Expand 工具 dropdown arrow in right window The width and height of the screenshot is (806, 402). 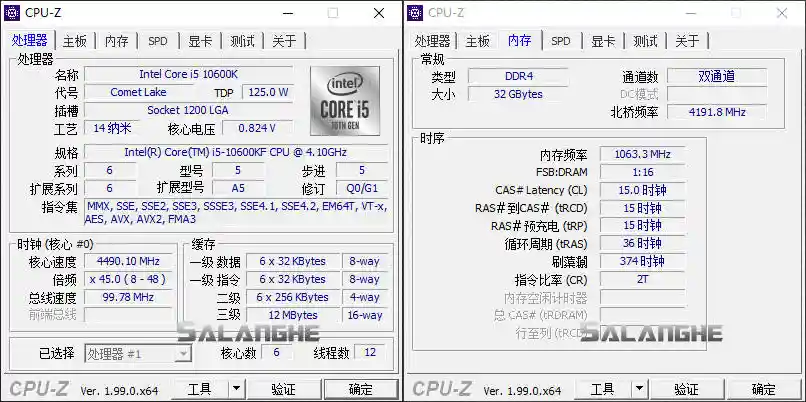[x=639, y=390]
